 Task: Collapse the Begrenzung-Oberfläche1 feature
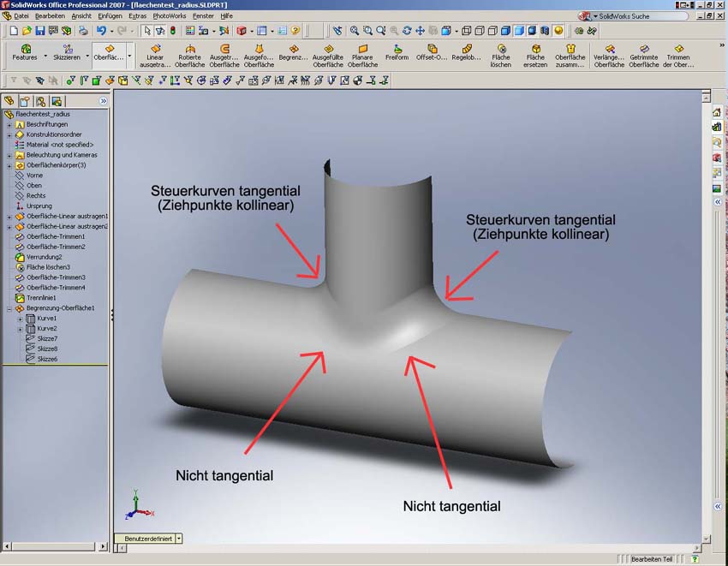coord(9,308)
